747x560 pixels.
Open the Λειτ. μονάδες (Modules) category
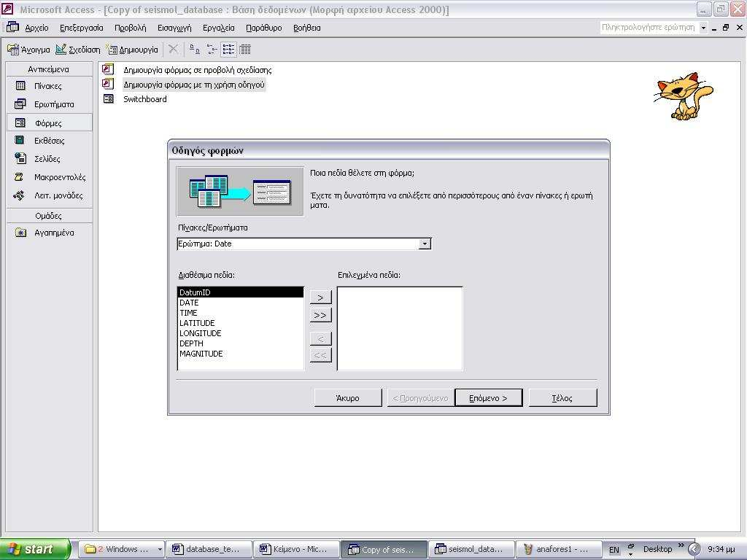[50, 195]
